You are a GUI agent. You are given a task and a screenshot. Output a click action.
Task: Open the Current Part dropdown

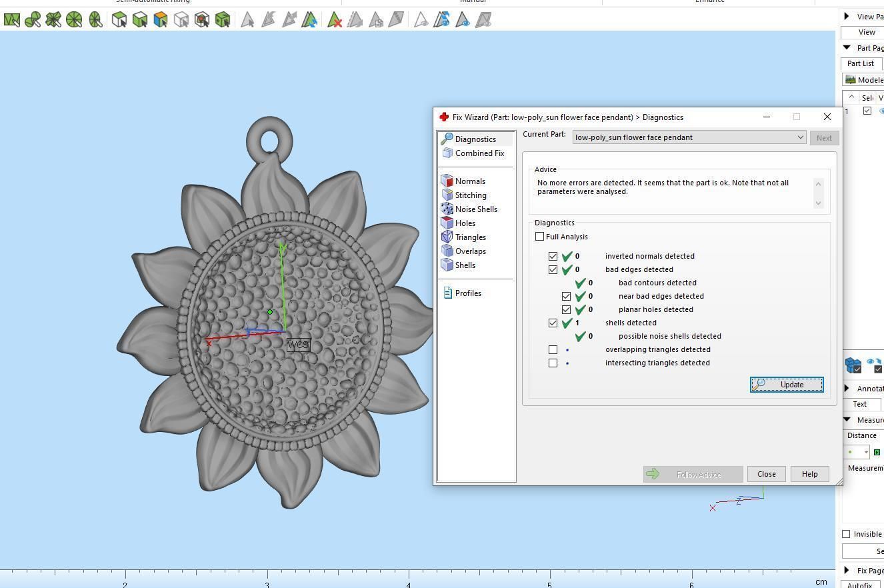(x=689, y=137)
